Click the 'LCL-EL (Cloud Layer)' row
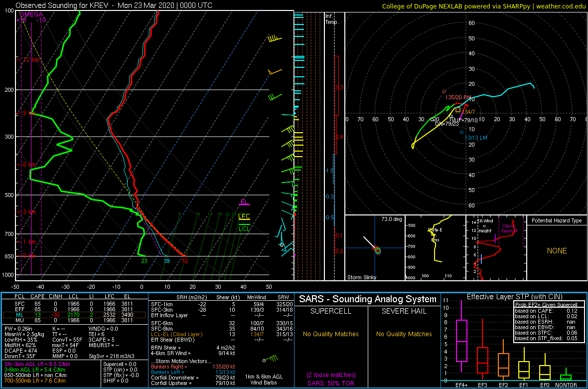This screenshot has height=389, width=588. coord(221,334)
